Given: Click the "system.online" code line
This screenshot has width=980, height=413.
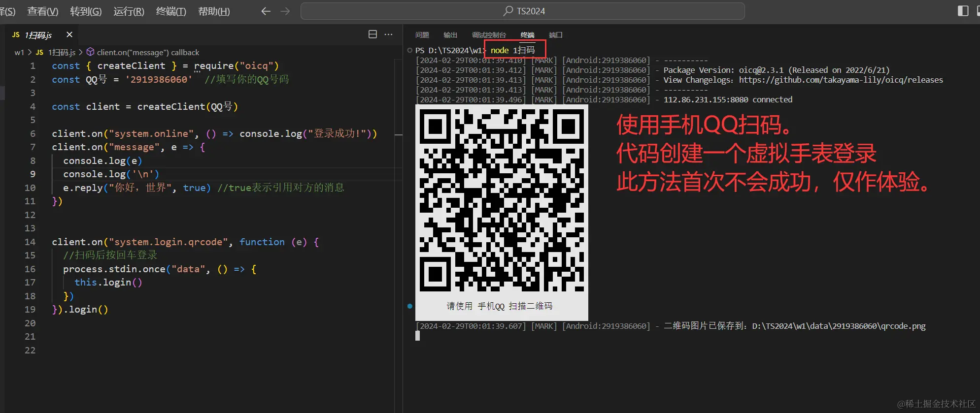Looking at the screenshot, I should click(214, 133).
